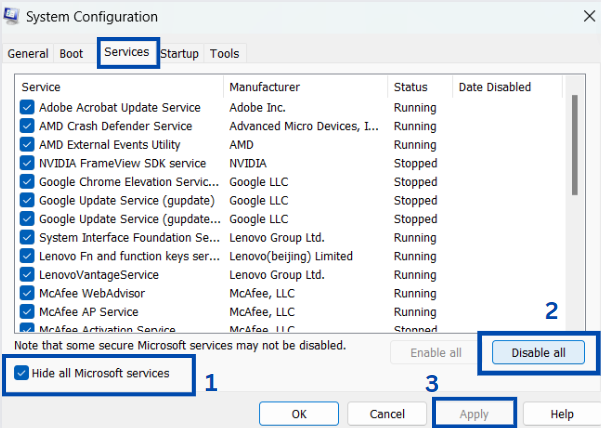Toggle Hide all Microsoft services checkbox

(22, 373)
